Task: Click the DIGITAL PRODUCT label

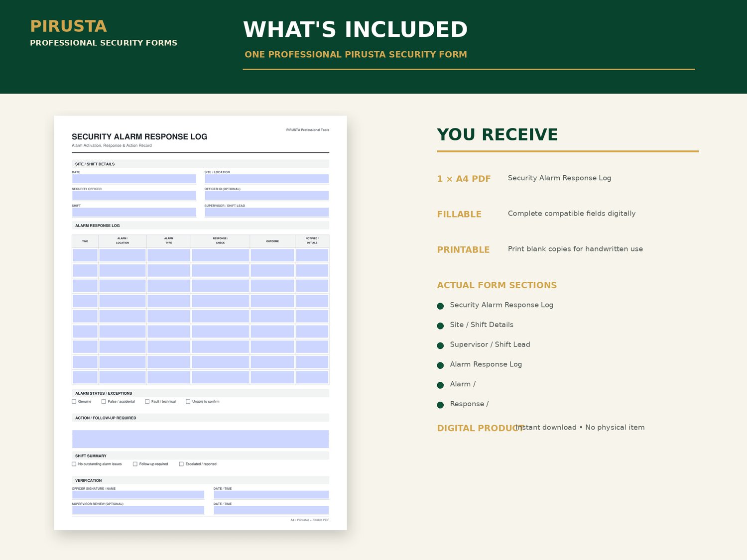Action: (x=481, y=428)
